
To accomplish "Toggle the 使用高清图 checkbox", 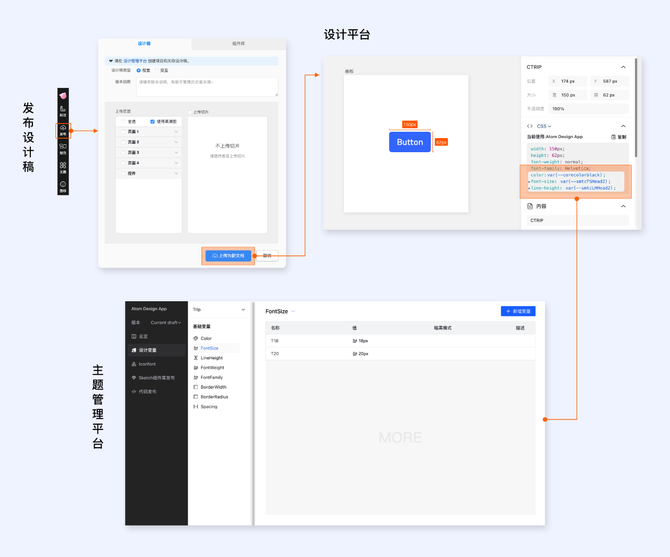I will click(152, 121).
